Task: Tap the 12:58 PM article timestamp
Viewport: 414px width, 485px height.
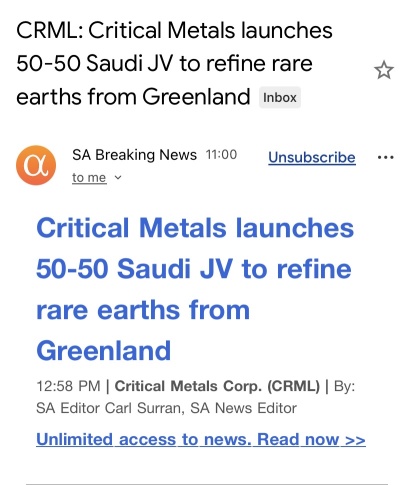Action: 68,386
